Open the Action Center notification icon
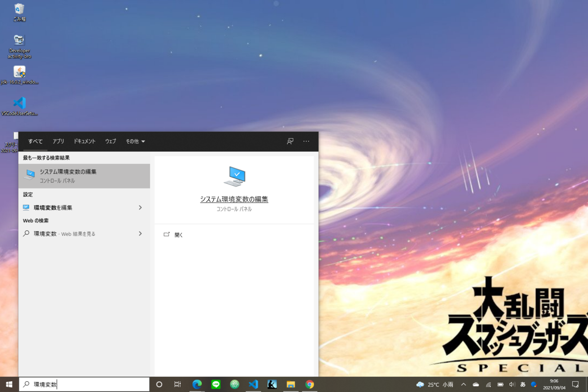The width and height of the screenshot is (588, 392). click(576, 385)
